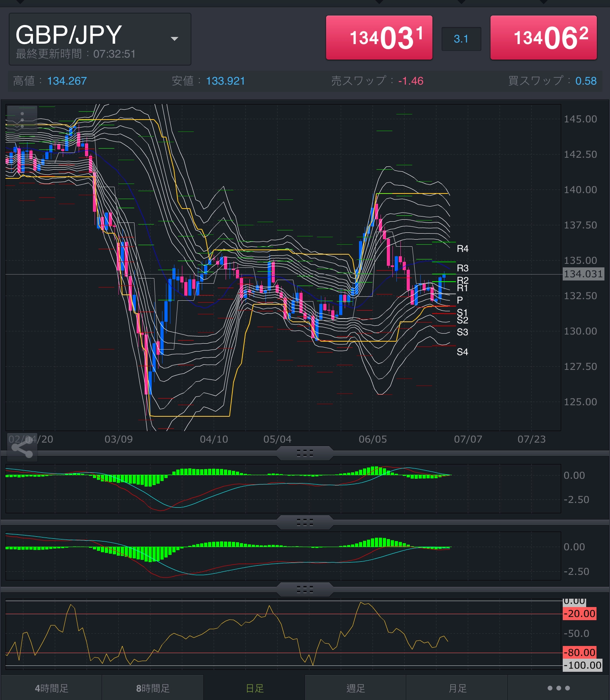Click the -20.00 oscillator level marker
Viewport: 610px width, 700px height.
point(580,614)
